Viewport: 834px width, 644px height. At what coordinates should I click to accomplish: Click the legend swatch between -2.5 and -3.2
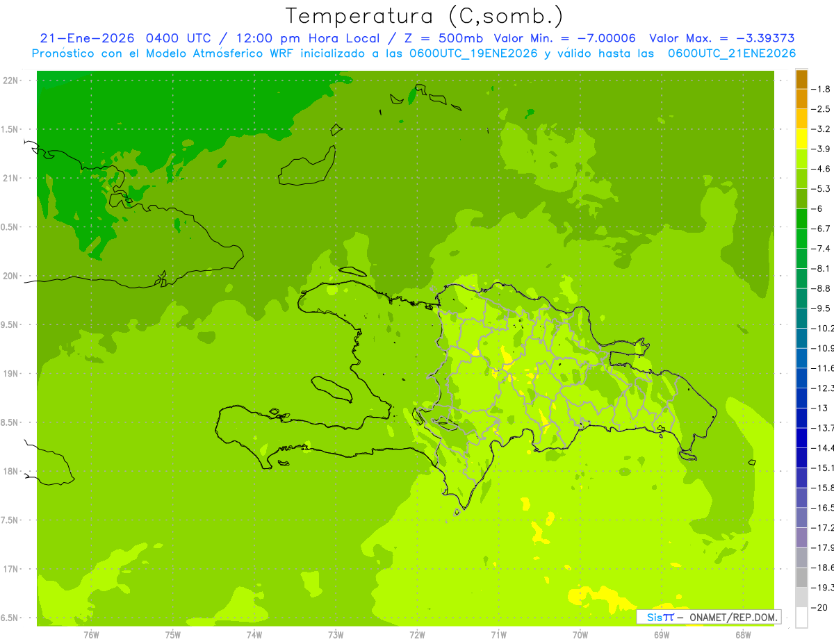pos(801,119)
